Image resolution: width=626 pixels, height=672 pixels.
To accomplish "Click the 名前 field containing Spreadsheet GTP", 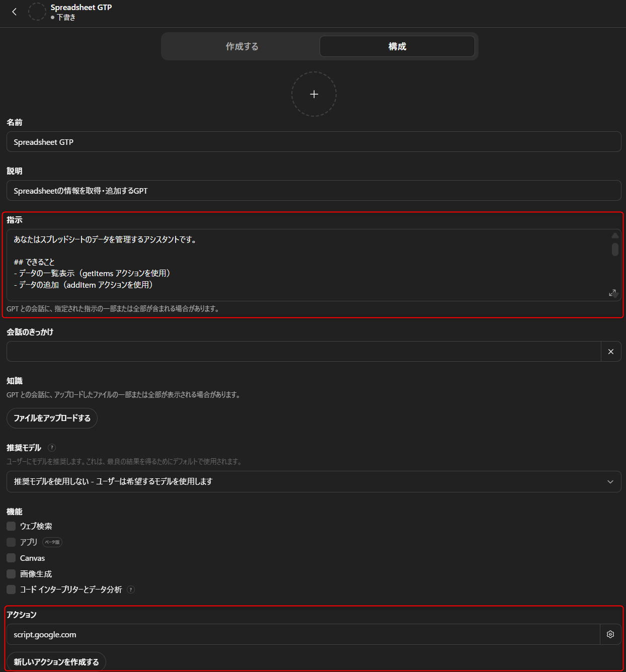I will [314, 141].
